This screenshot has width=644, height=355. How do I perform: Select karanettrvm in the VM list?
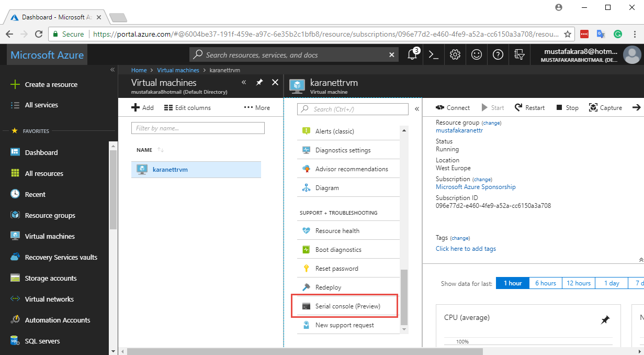click(196, 169)
